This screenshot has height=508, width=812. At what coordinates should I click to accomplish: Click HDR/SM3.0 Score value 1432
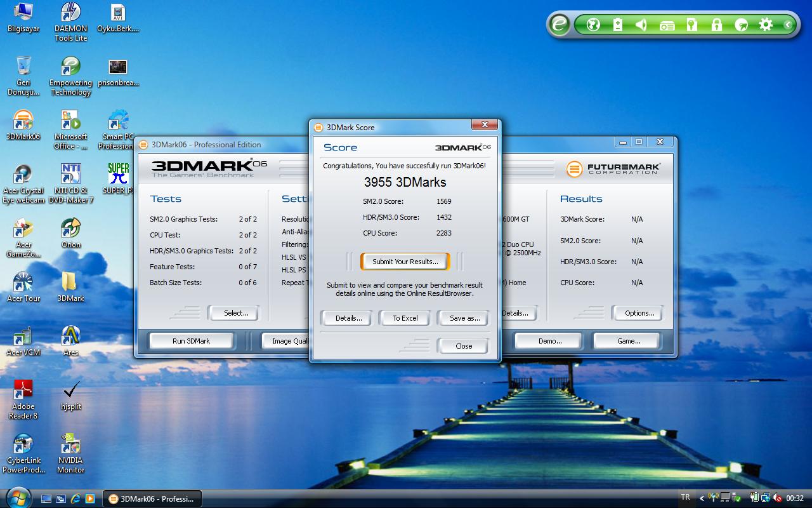pos(444,217)
